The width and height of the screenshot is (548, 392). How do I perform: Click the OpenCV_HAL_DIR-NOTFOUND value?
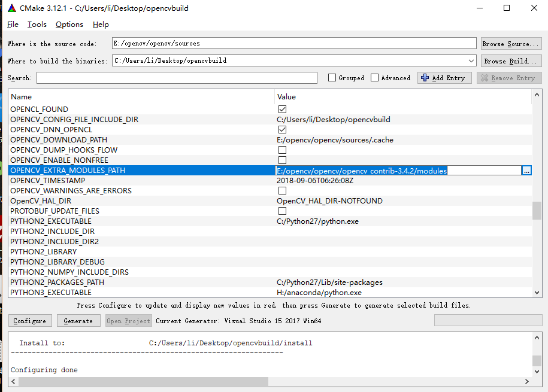pyautogui.click(x=329, y=201)
